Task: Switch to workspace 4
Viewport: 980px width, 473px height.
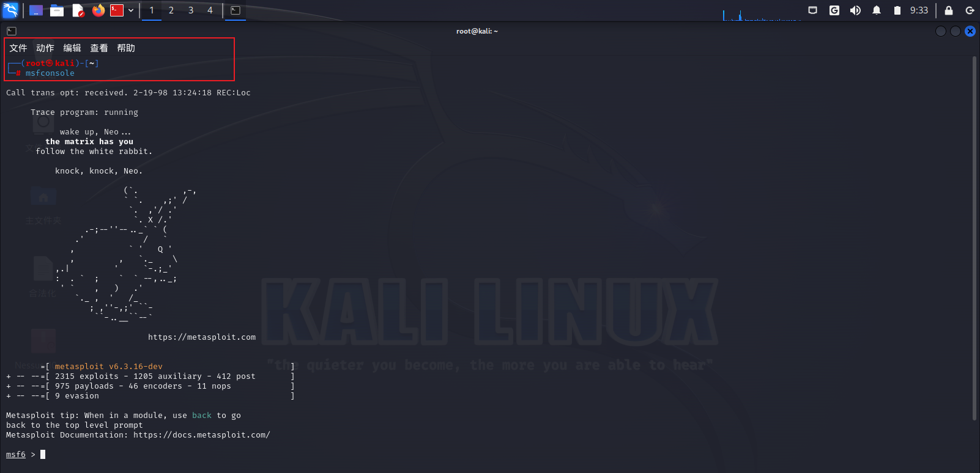Action: (210, 10)
